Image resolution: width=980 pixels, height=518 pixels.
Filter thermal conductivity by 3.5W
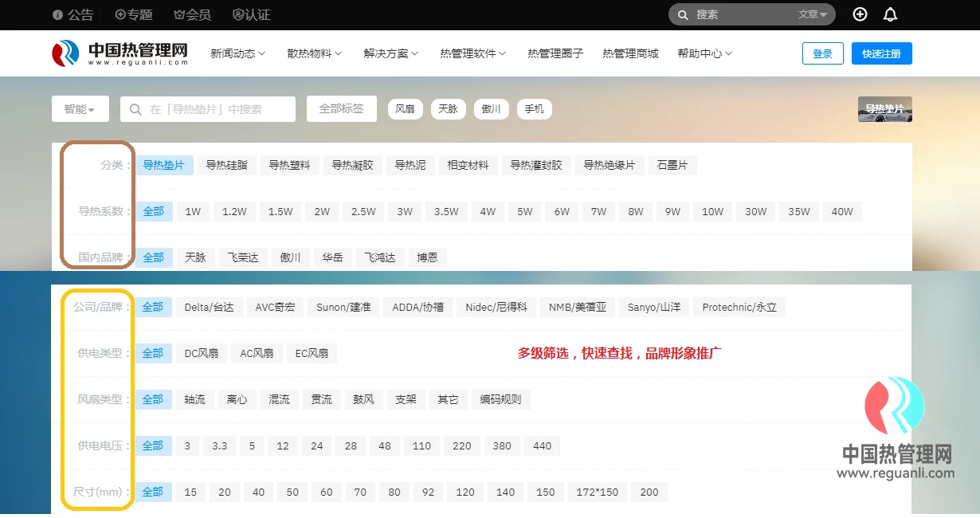pos(446,211)
